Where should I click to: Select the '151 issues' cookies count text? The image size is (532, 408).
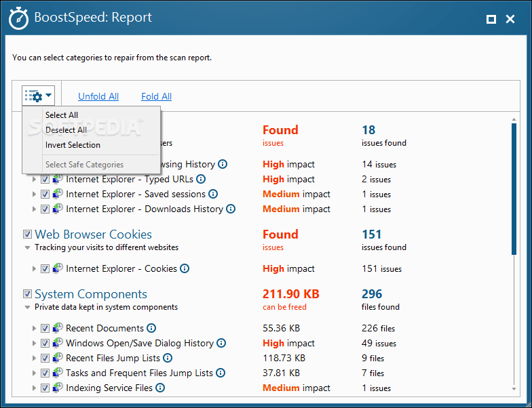[381, 268]
